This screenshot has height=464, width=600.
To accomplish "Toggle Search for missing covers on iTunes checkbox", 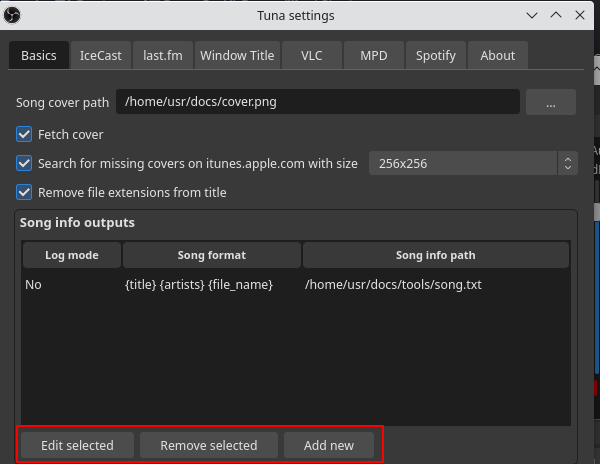I will 24,163.
